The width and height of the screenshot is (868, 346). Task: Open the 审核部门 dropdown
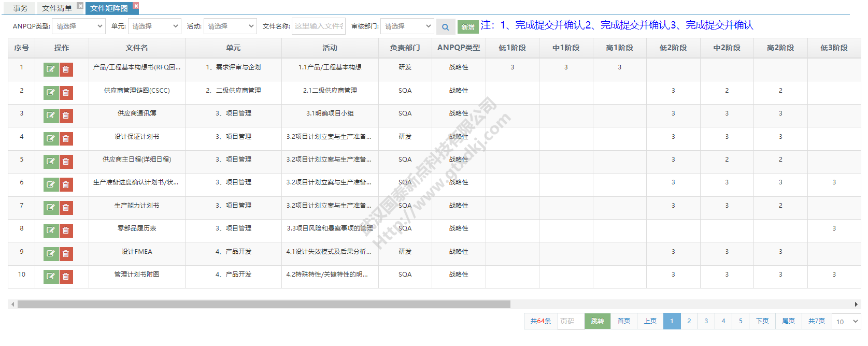(407, 26)
